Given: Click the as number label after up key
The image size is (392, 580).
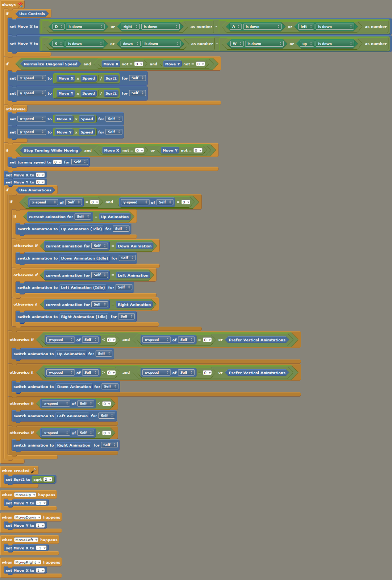Looking at the screenshot, I should [376, 43].
